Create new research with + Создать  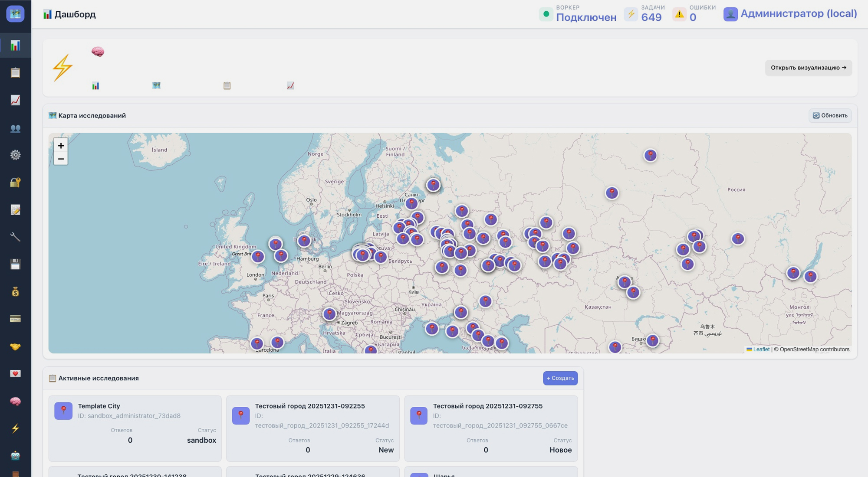click(x=560, y=378)
